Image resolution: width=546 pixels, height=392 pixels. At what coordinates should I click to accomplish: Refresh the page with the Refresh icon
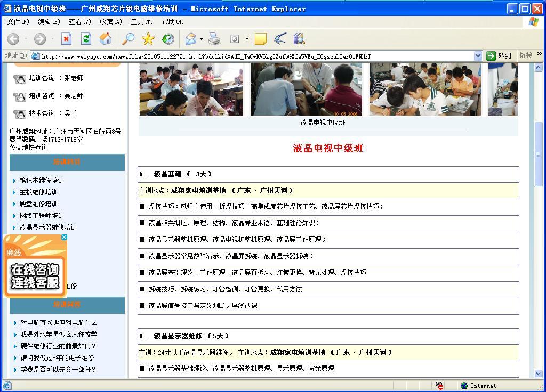pyautogui.click(x=86, y=39)
